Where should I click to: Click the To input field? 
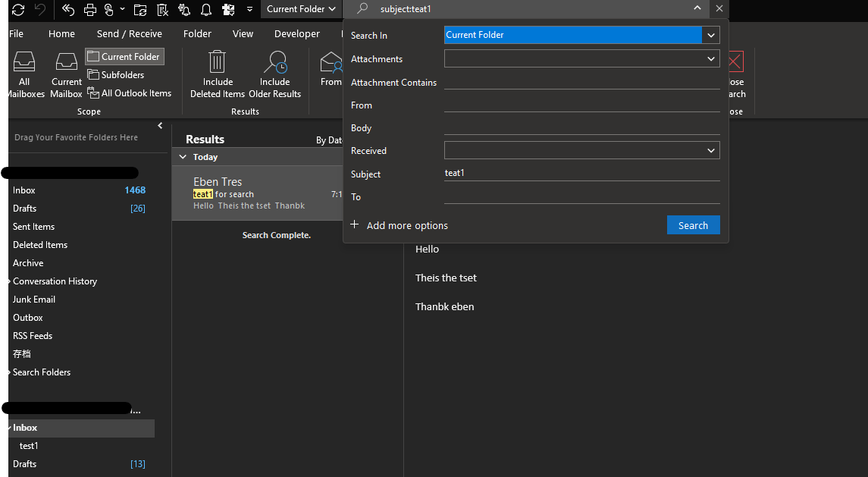(581, 196)
